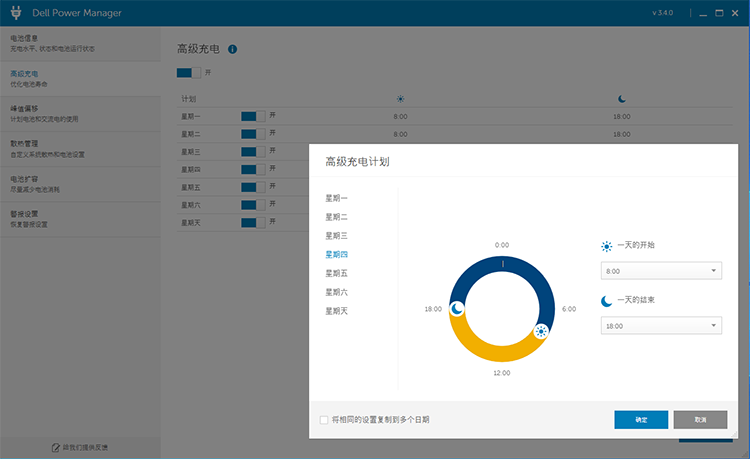Open the info icon beside 高级充电

(232, 49)
